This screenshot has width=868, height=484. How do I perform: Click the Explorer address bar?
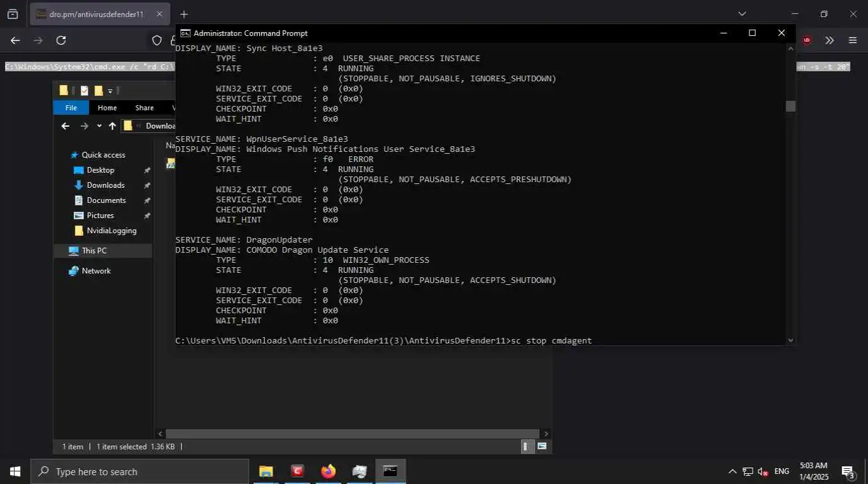(148, 126)
